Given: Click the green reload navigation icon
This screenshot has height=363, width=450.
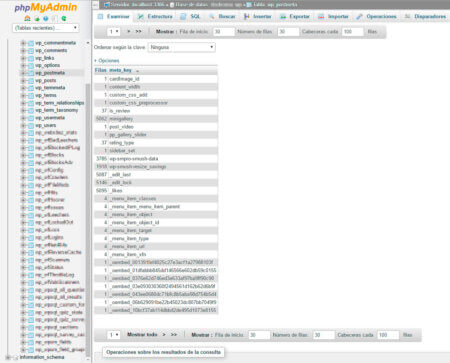Looking at the screenshot, I should (64, 19).
